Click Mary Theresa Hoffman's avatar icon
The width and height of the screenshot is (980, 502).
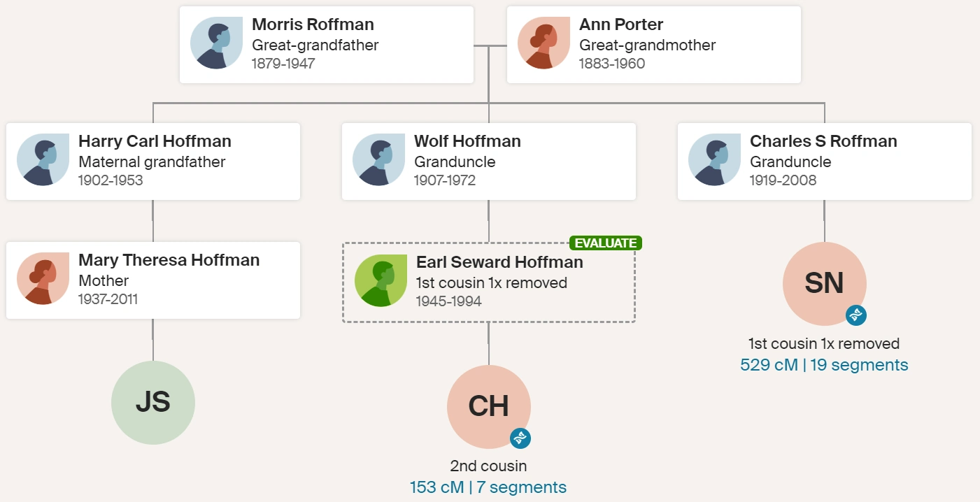click(43, 279)
